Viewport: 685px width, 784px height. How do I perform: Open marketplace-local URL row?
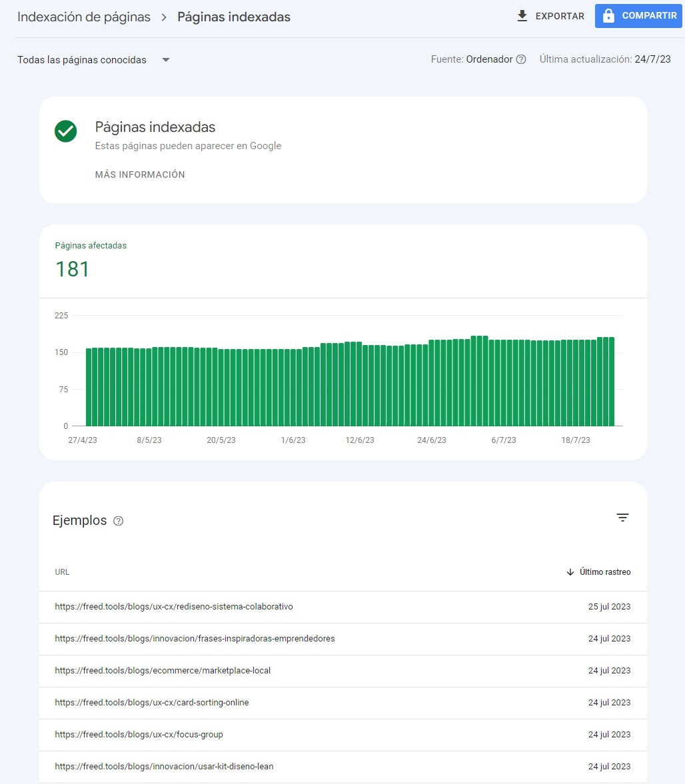point(343,671)
